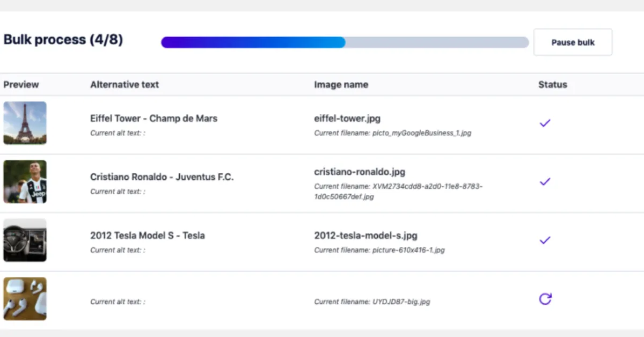Click the Pause bulk button
This screenshot has width=644, height=337.
click(573, 42)
